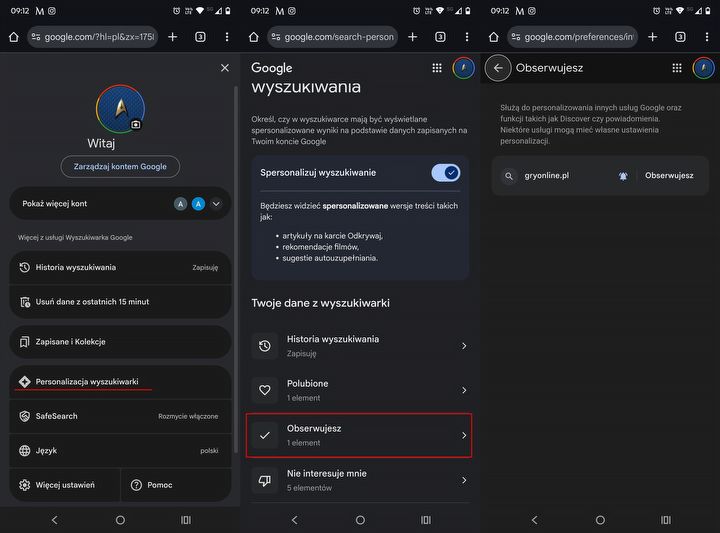Click home icon in the middle browser
Image resolution: width=720 pixels, height=533 pixels.
click(x=253, y=37)
